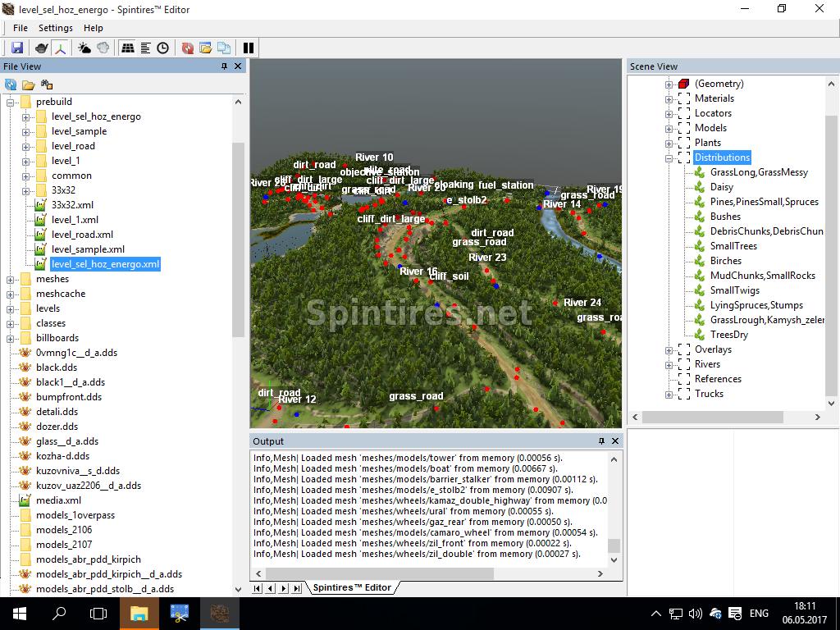This screenshot has height=630, width=840.
Task: Click the File View vertical scrollbar thumb
Action: tap(238, 239)
